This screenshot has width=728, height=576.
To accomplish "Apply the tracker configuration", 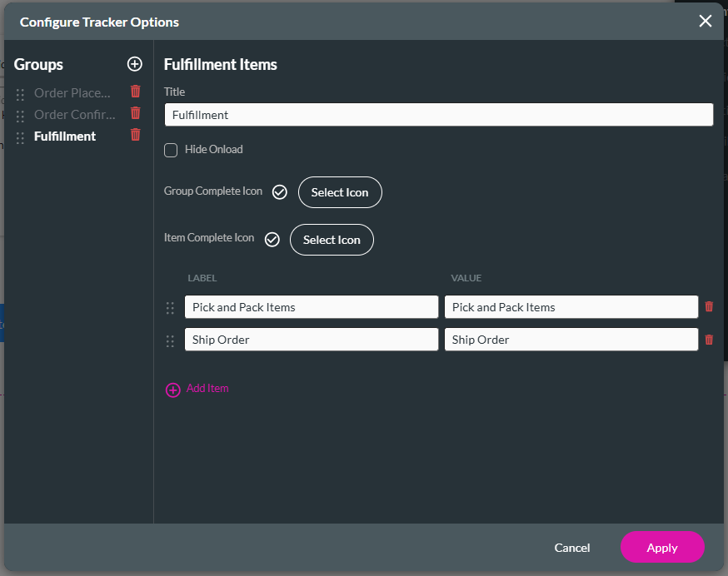I will click(662, 548).
